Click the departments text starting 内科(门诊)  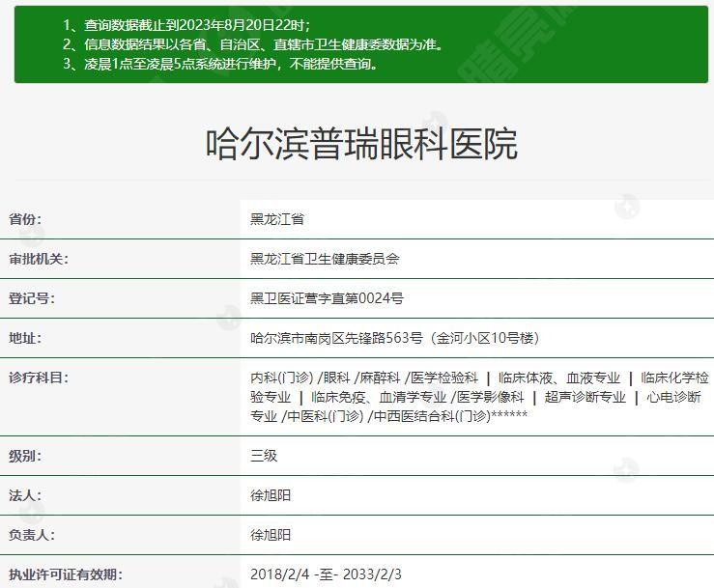point(479,397)
